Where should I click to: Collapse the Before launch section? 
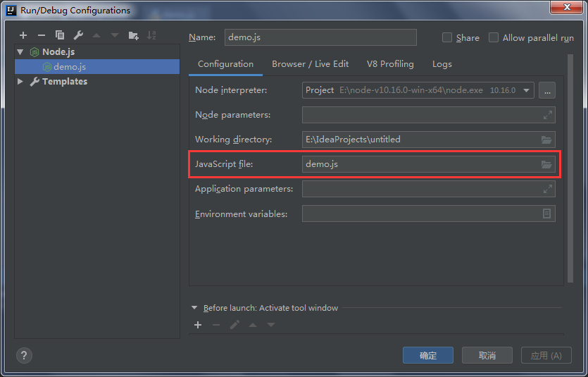(194, 308)
